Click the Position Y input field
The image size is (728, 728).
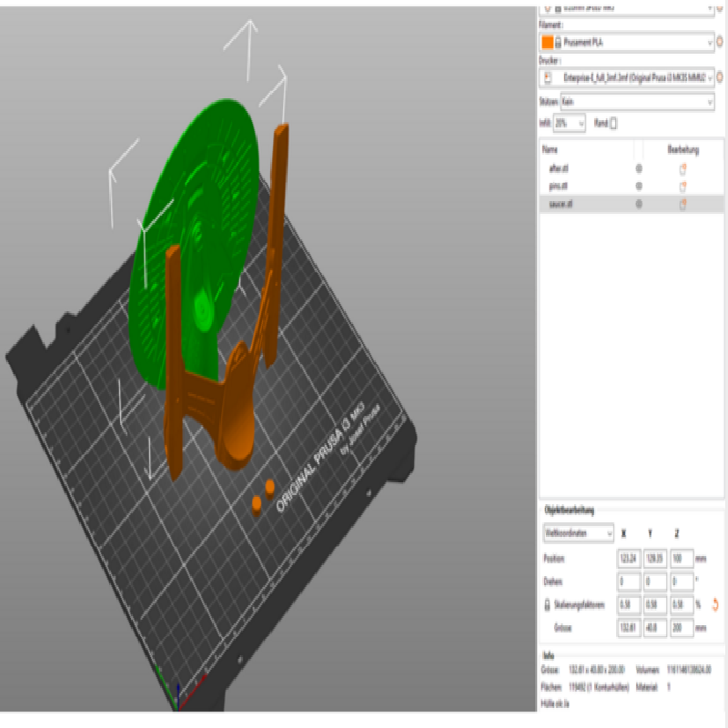coord(655,559)
